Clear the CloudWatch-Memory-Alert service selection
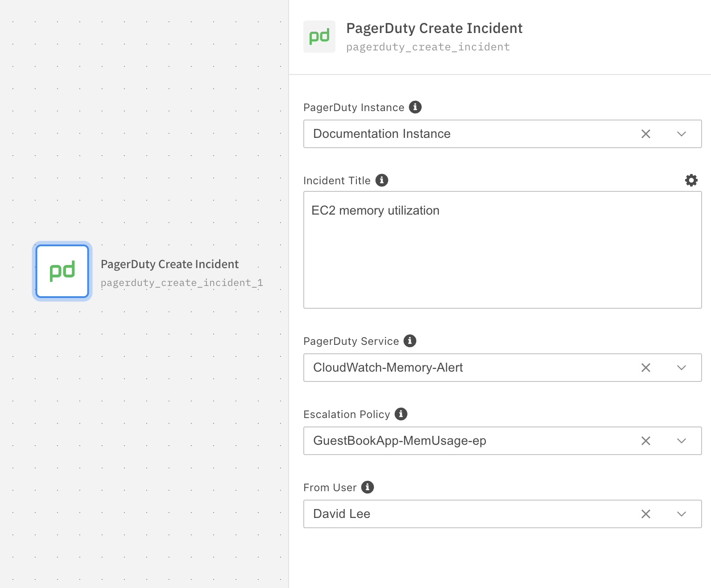Screen dimensions: 711x588 (645, 368)
